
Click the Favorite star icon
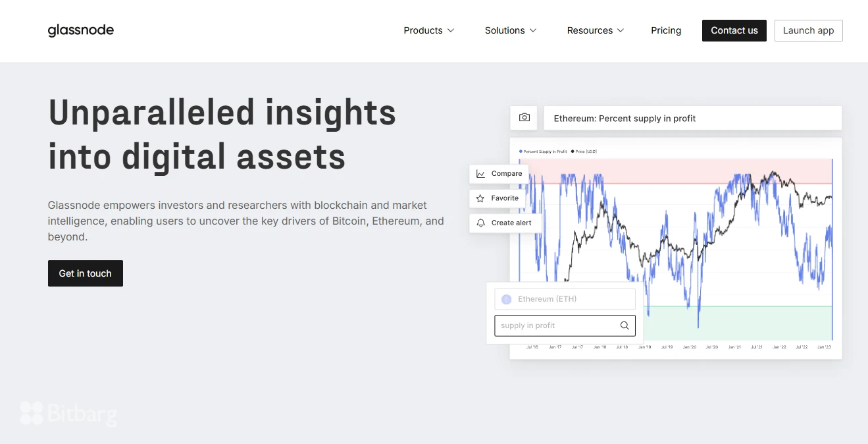coord(480,198)
